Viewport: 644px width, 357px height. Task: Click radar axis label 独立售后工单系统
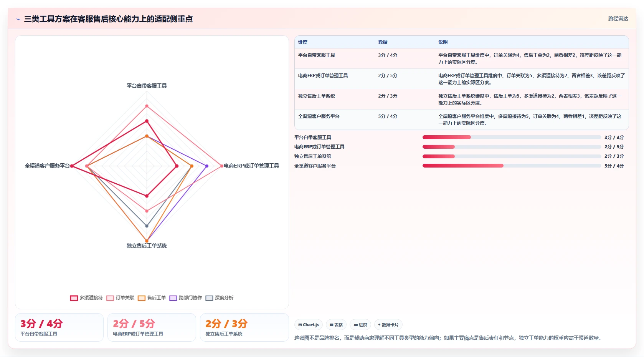coord(147,246)
